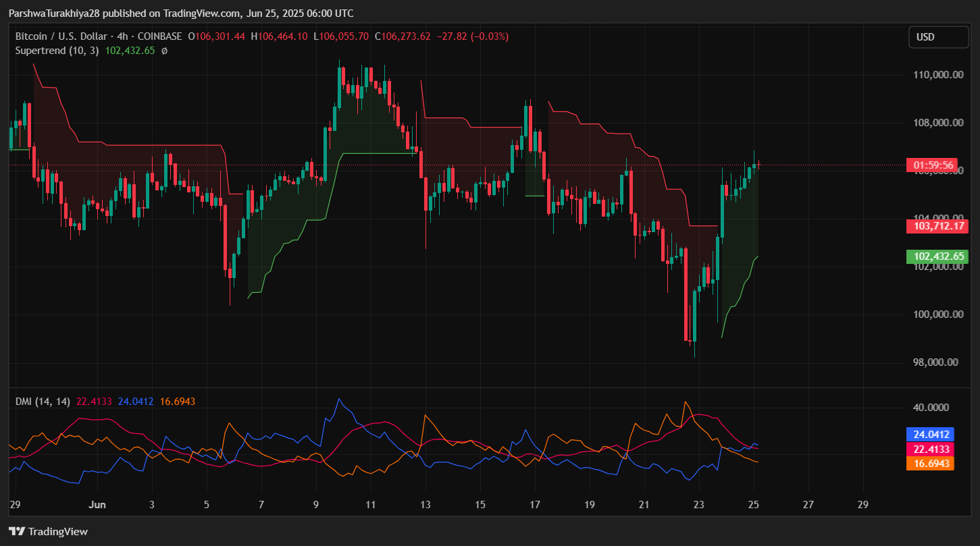Click the 100,000.00 price axis label
The image size is (980, 546).
tap(938, 315)
